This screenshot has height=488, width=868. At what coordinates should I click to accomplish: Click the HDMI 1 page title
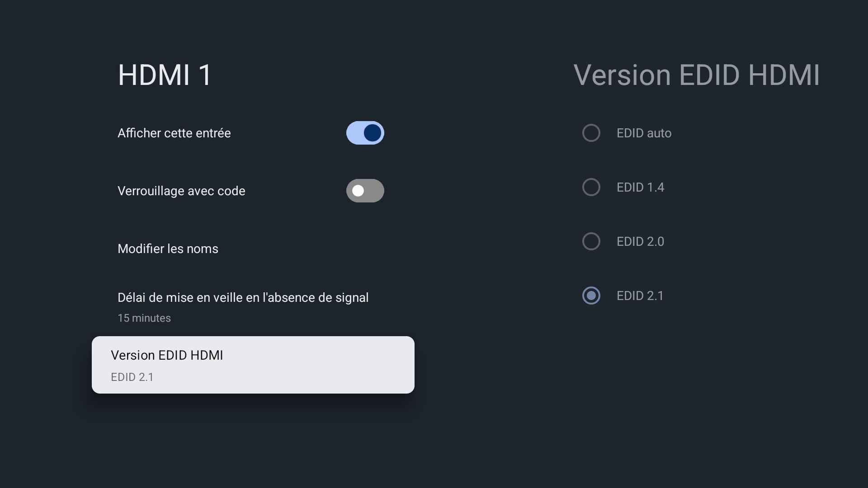pos(165,75)
